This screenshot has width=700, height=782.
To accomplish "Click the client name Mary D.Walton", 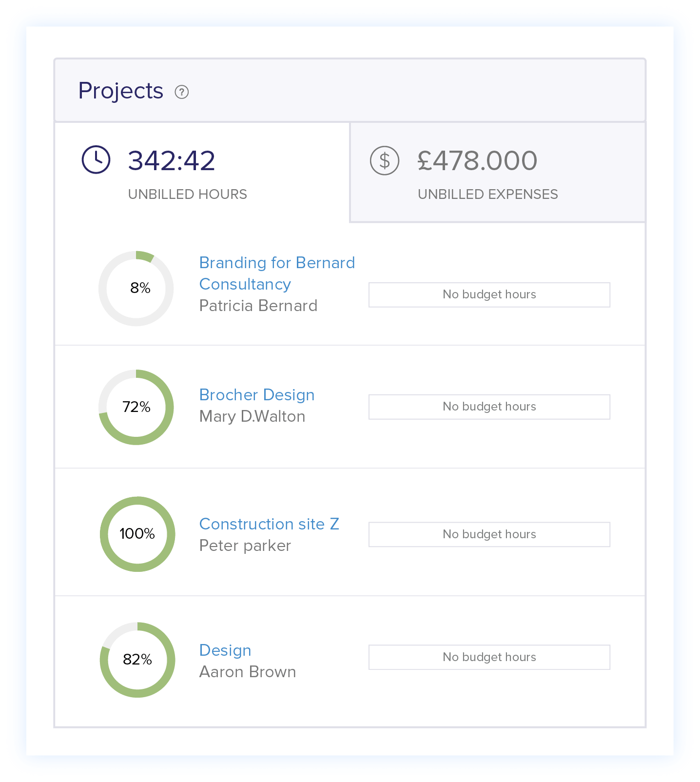I will tap(253, 416).
